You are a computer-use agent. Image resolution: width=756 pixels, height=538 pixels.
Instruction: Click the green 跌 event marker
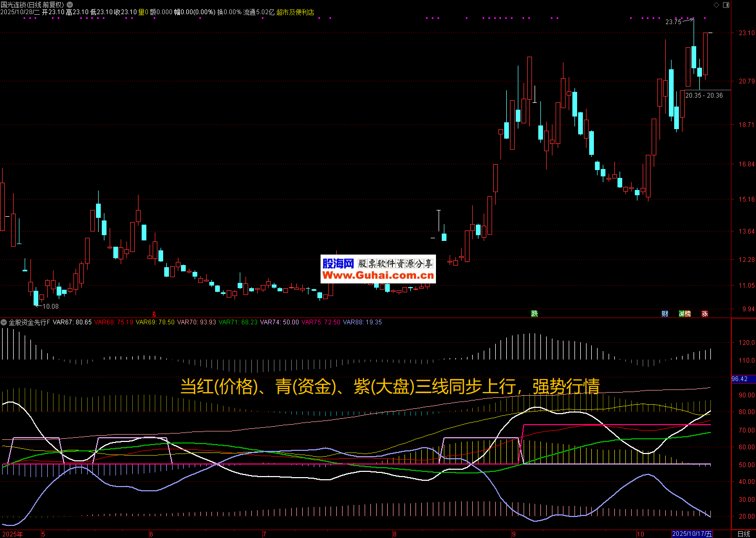[534, 314]
